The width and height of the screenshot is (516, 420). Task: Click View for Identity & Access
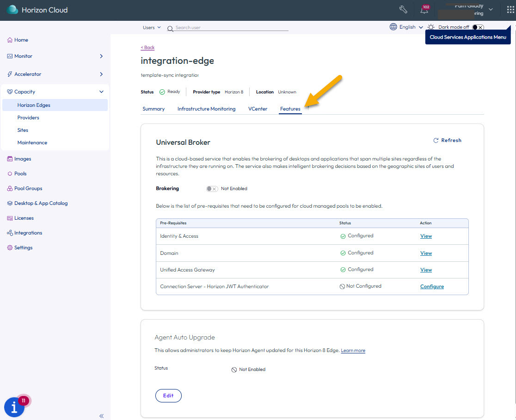tap(426, 236)
